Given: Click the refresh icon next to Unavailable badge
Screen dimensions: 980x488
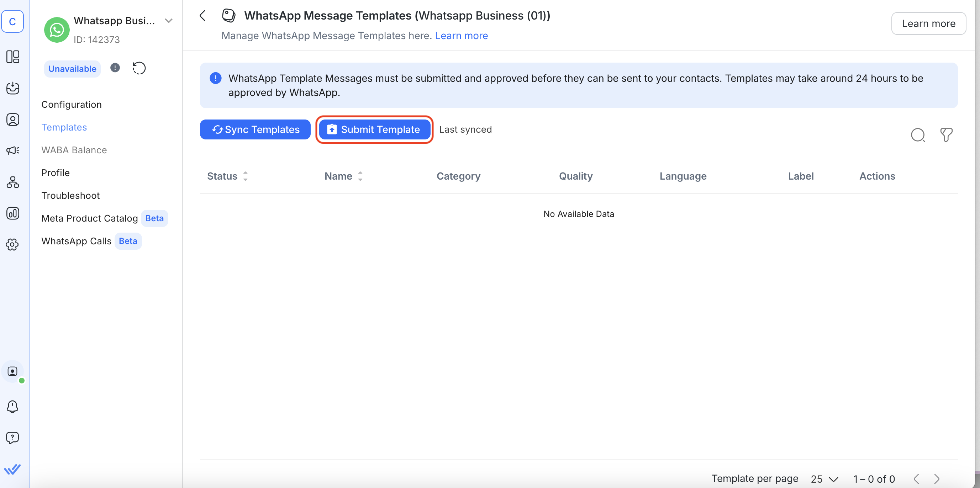Looking at the screenshot, I should pos(139,68).
